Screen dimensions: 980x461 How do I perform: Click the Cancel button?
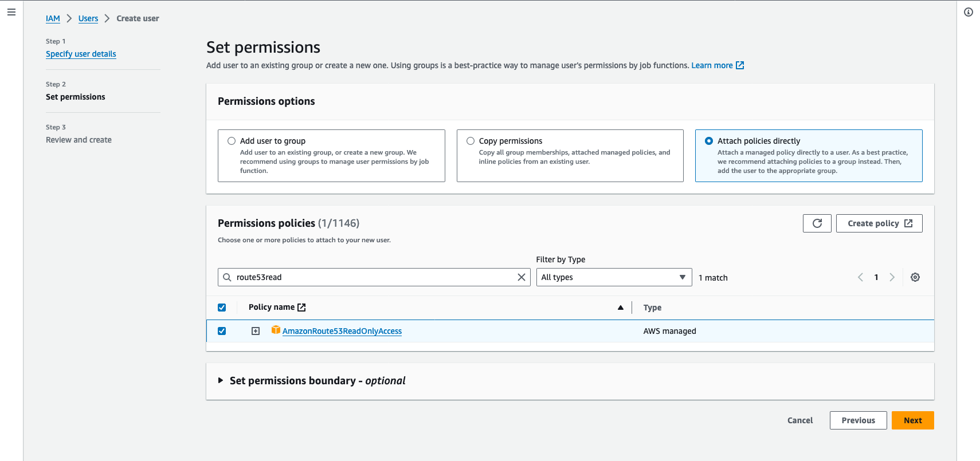pyautogui.click(x=800, y=420)
